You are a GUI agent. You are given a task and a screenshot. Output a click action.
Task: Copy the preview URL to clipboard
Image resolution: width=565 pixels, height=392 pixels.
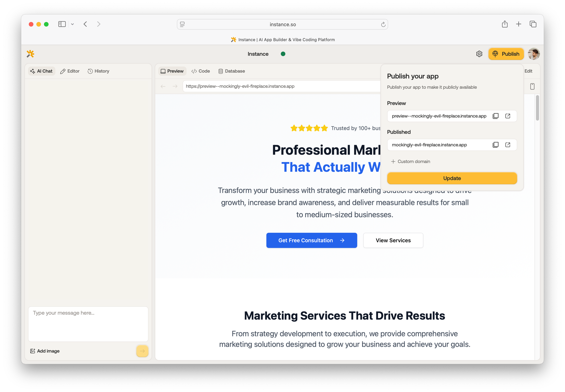(x=496, y=116)
